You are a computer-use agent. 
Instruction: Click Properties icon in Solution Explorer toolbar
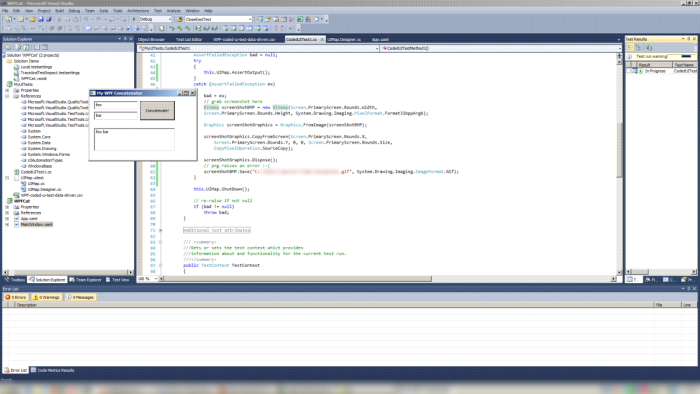[x=8, y=47]
